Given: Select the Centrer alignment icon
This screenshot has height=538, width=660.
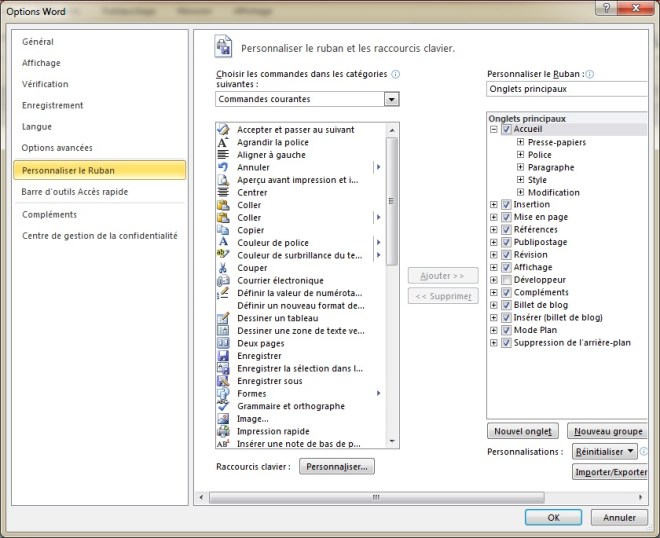Looking at the screenshot, I should click(223, 192).
